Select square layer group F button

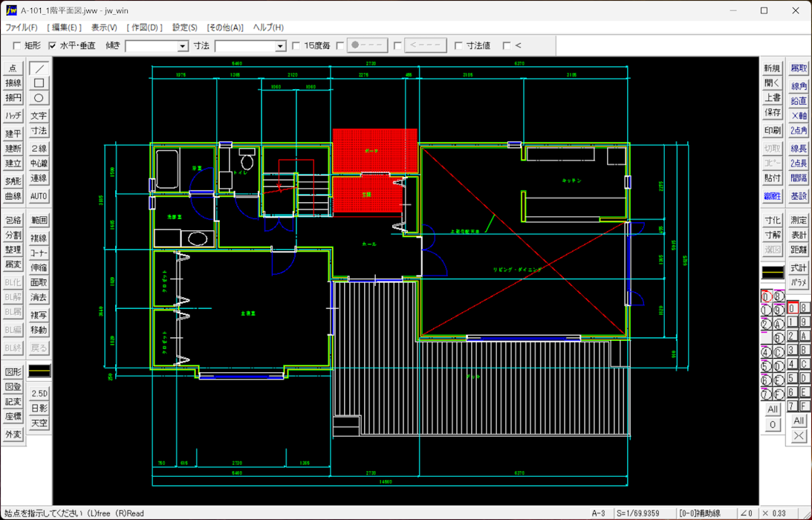tap(804, 406)
